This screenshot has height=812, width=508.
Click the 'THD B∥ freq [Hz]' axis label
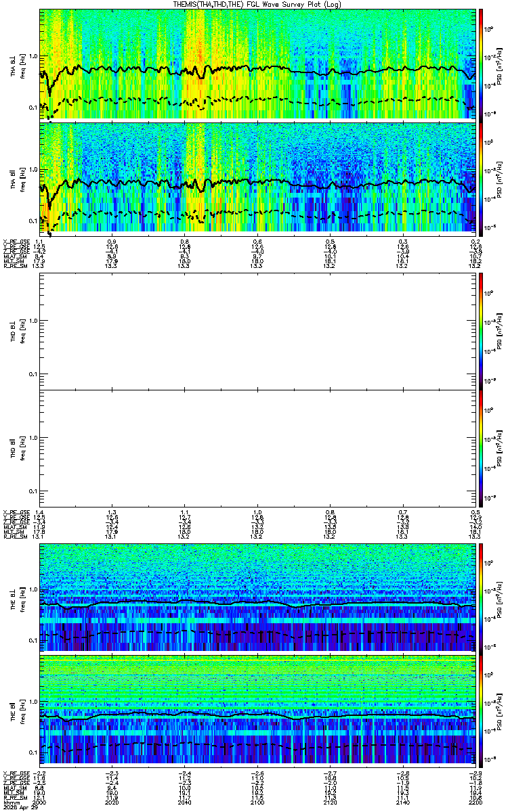point(18,448)
